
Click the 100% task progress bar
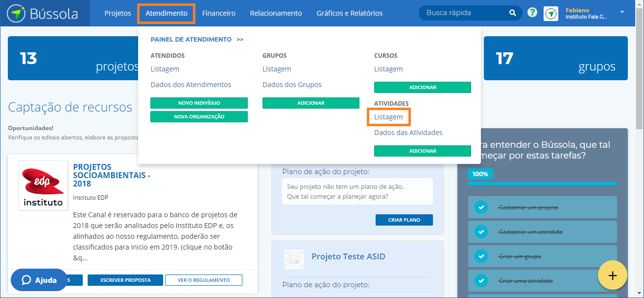click(x=542, y=183)
